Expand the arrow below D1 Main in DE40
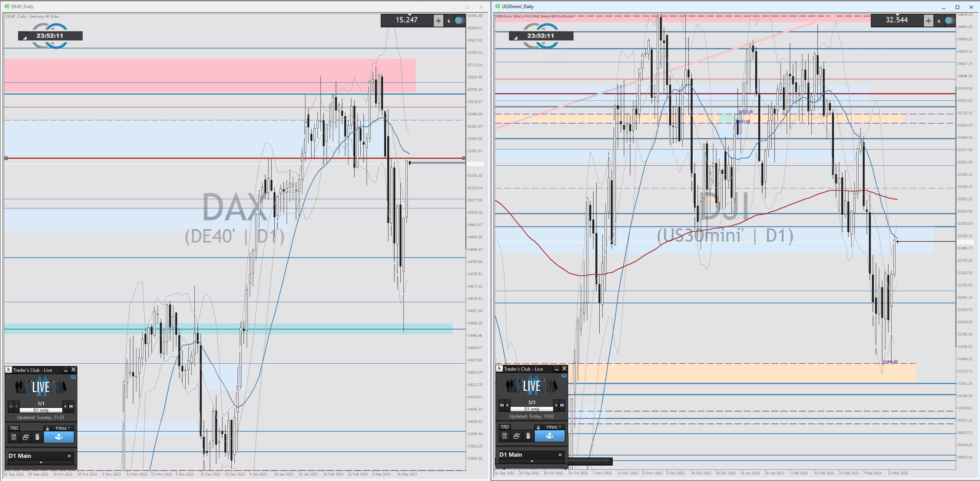This screenshot has height=481, width=980. [41, 462]
